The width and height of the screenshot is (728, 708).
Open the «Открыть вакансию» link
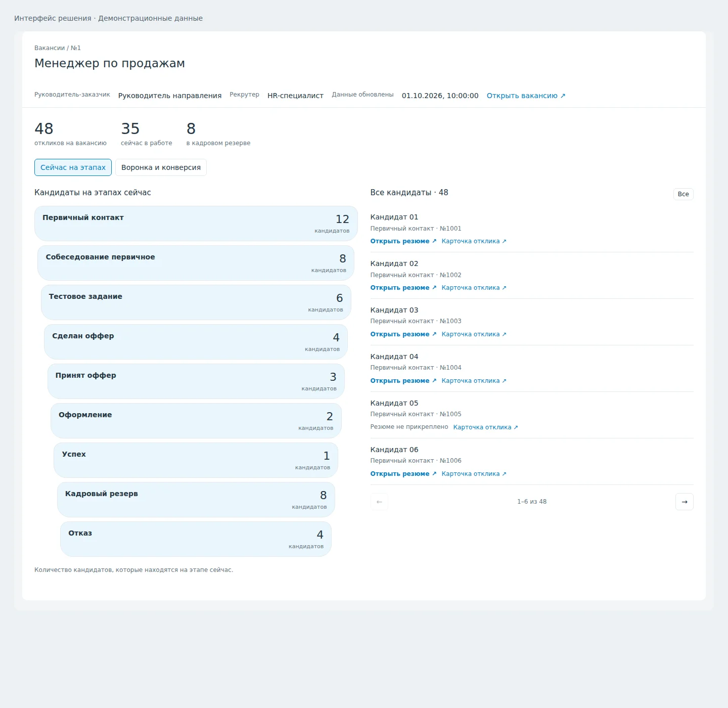pos(526,96)
